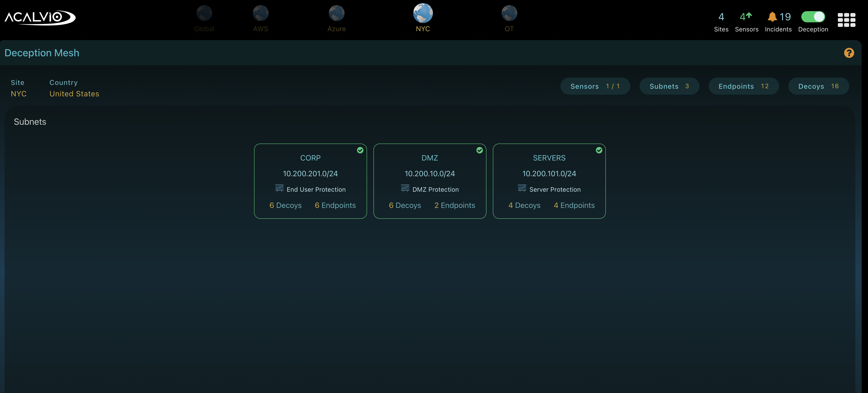Image resolution: width=868 pixels, height=393 pixels.
Task: Select the SERVERS subnet title
Action: click(549, 158)
